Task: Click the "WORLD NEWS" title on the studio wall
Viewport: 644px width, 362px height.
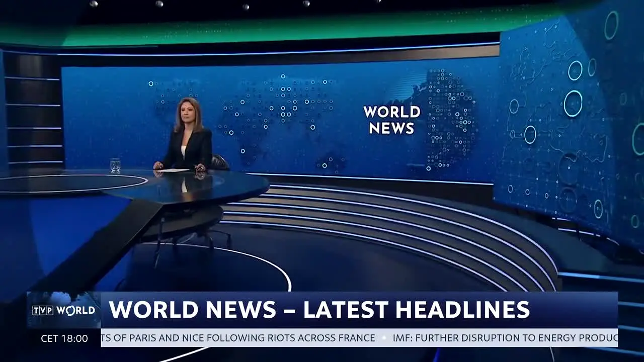Action: coord(392,120)
